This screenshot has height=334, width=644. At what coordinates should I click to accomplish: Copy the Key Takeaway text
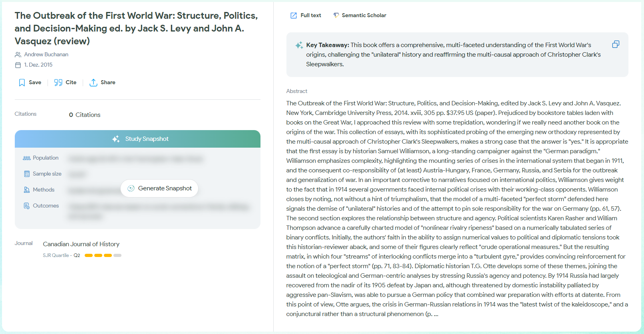tap(616, 44)
